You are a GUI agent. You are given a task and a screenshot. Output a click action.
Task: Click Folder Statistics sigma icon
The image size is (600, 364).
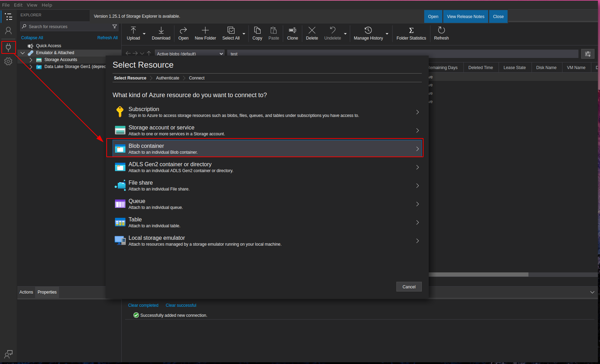(x=411, y=34)
